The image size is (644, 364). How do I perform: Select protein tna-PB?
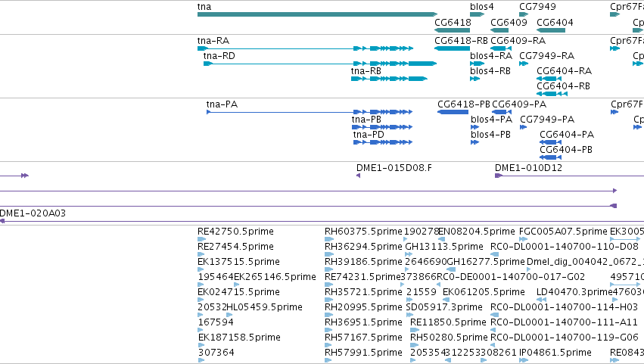(366, 120)
